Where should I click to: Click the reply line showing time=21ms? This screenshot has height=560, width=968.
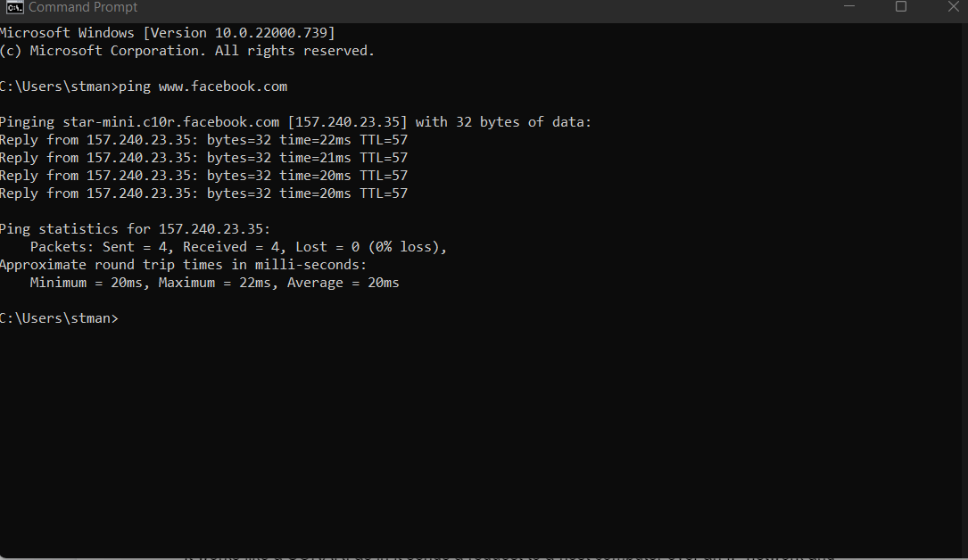(203, 158)
